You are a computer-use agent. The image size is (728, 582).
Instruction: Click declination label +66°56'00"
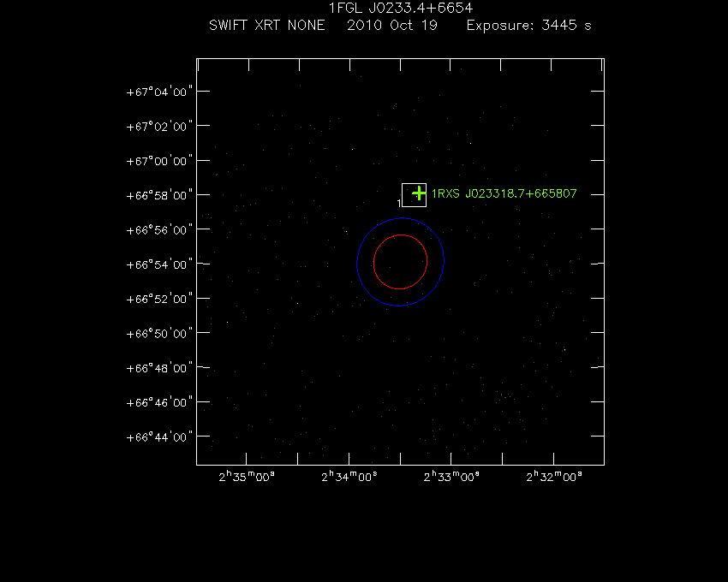tap(159, 229)
